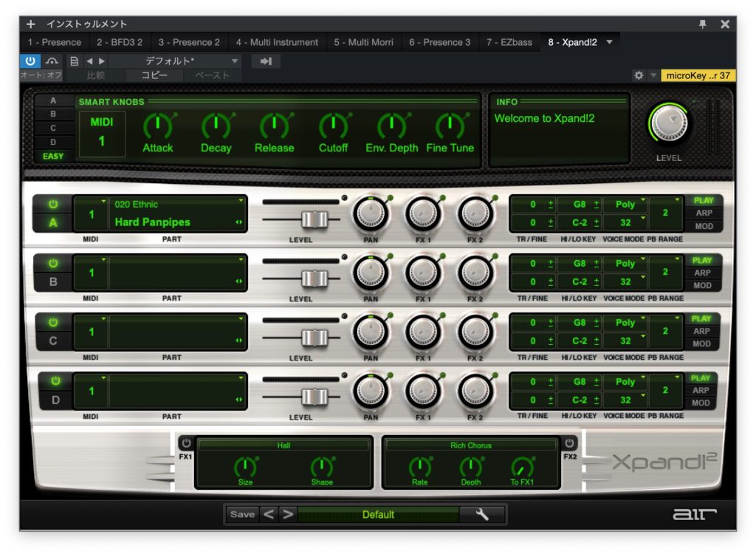Toggle power for part A
756x554 pixels.
tap(53, 204)
